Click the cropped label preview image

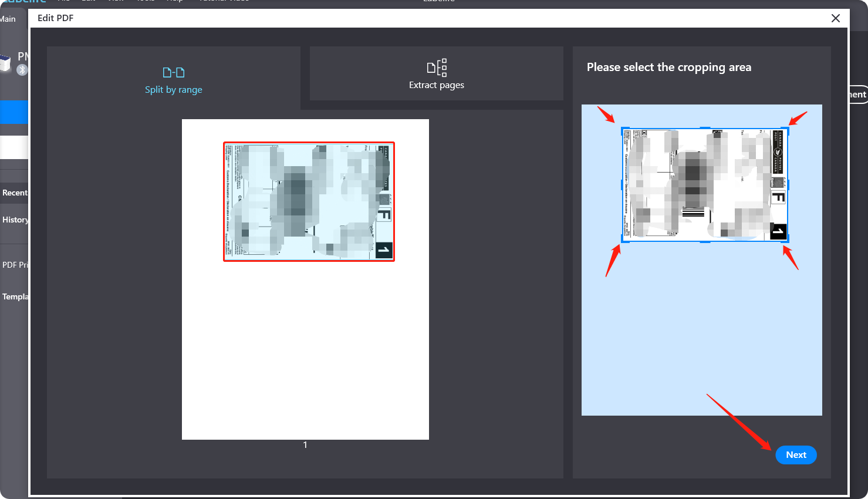pos(705,184)
